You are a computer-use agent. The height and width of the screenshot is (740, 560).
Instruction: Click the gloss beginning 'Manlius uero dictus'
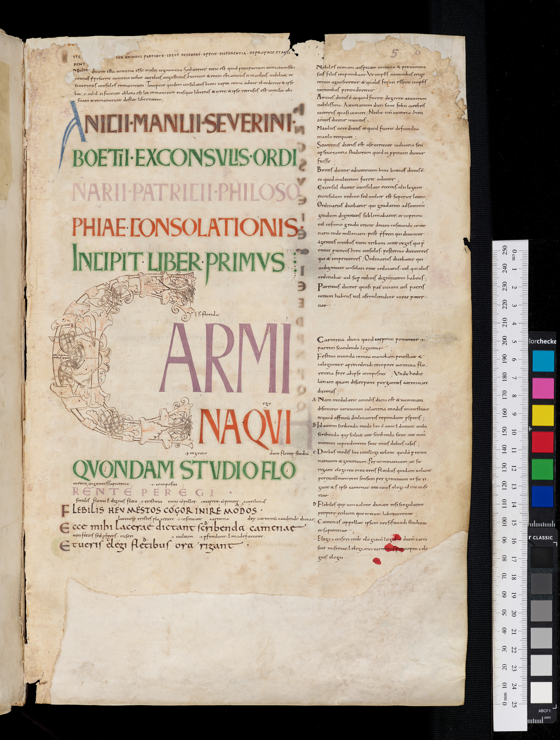[x=368, y=132]
